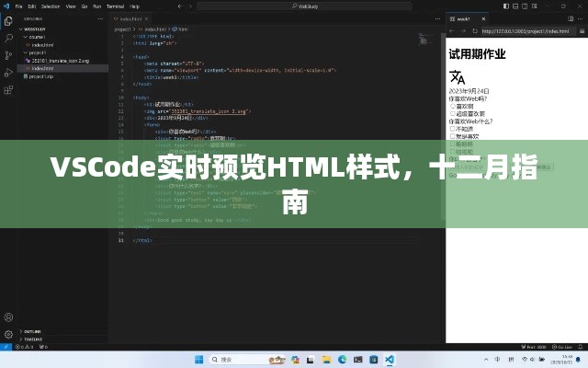This screenshot has height=368, width=588.
Task: Open the Explorer view in activity bar
Action: point(8,21)
